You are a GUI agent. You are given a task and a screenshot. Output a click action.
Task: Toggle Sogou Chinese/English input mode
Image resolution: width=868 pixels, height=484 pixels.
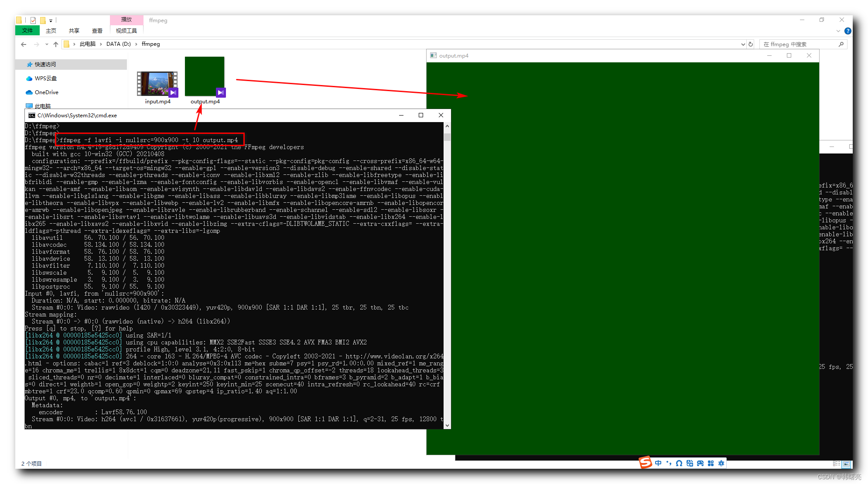(658, 463)
